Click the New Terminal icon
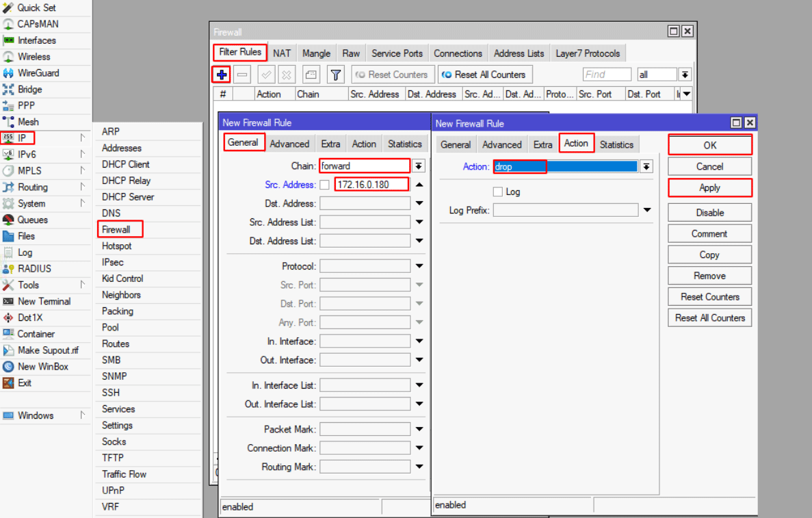 coord(8,302)
